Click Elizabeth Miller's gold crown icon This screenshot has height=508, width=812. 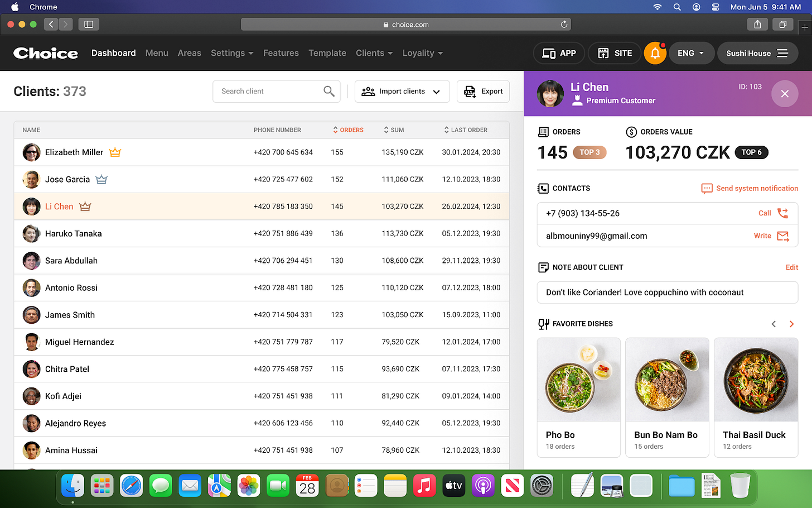tap(115, 152)
